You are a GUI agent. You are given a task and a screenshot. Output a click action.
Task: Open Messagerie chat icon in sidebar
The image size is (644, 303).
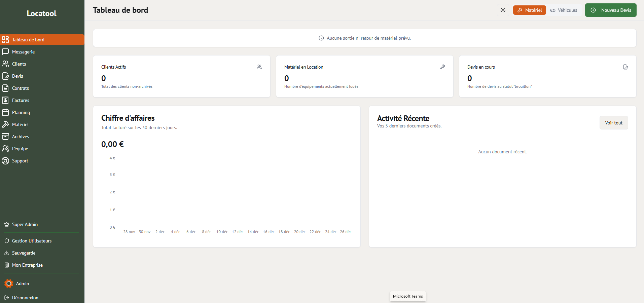(x=5, y=52)
